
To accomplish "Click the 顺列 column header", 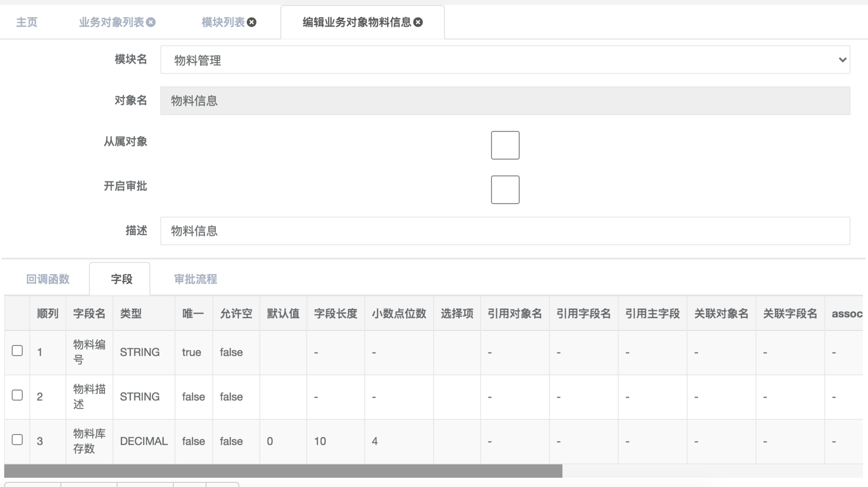I will pyautogui.click(x=48, y=313).
